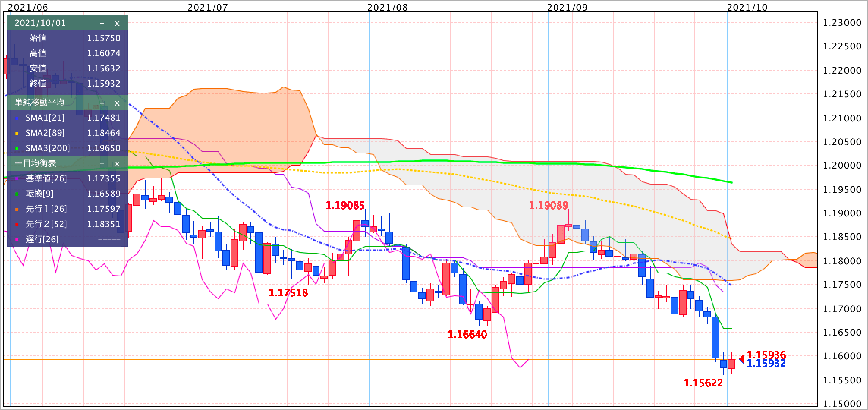Click the 1.16640 low price label
This screenshot has width=868, height=410.
coord(467,334)
